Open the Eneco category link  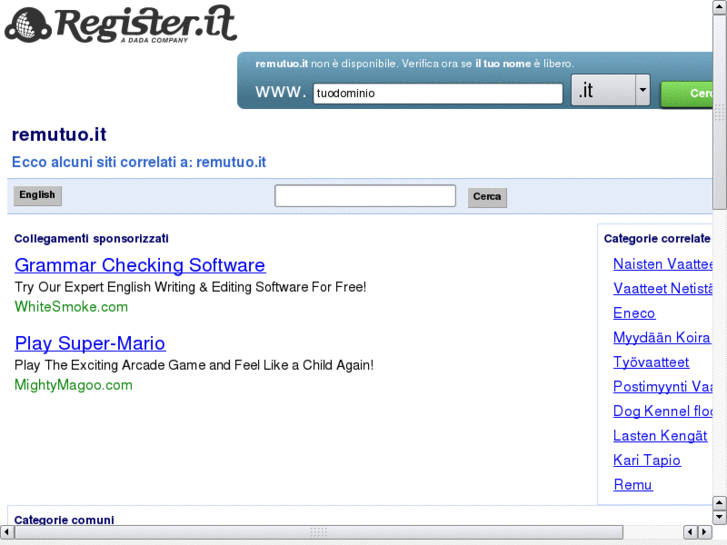tap(634, 313)
